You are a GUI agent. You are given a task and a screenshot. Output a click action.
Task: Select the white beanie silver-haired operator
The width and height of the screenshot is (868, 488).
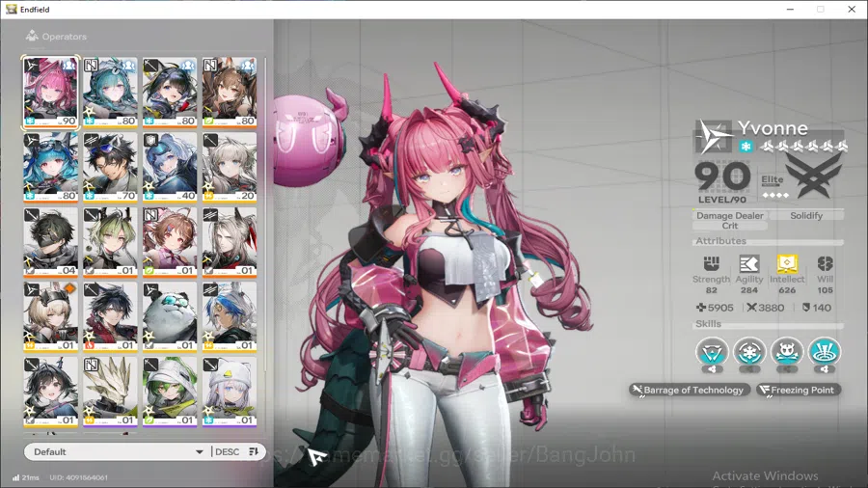tap(230, 392)
